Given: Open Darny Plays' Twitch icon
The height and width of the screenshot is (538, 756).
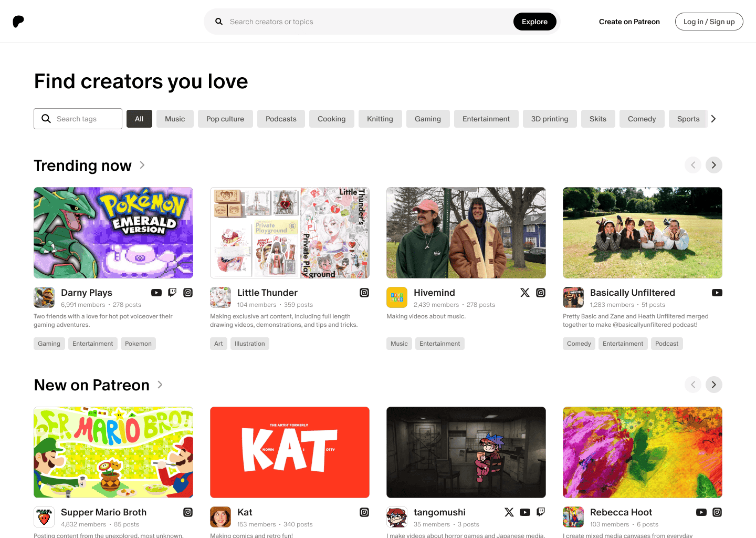Looking at the screenshot, I should [172, 293].
